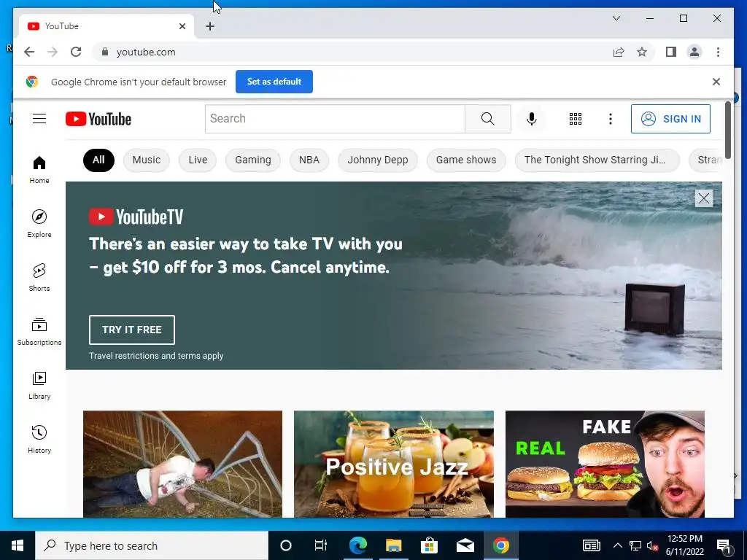Open the Windows Start menu
747x560 pixels.
click(x=18, y=545)
